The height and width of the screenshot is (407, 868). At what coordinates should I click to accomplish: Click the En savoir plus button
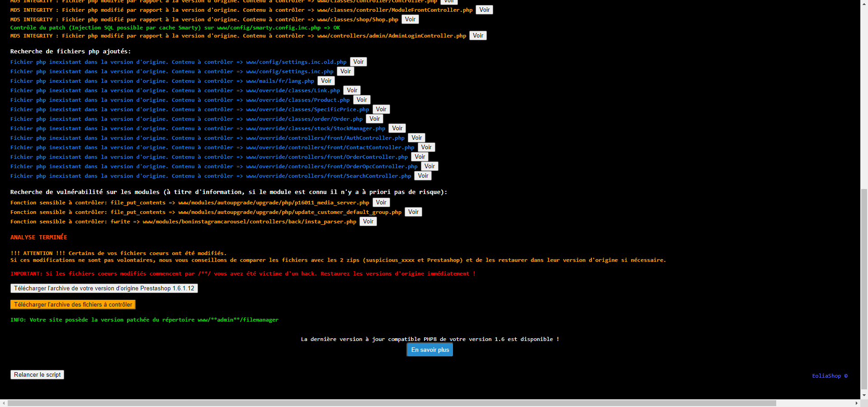pyautogui.click(x=430, y=350)
